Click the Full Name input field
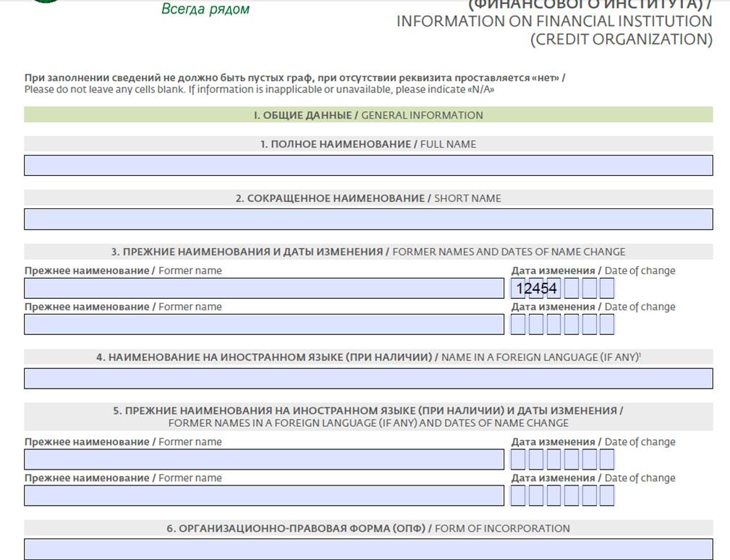Screen dimensions: 730x560 coord(368,165)
